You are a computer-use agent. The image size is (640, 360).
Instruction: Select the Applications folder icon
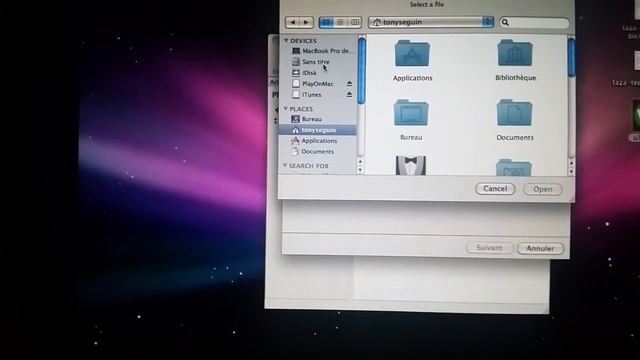(412, 53)
